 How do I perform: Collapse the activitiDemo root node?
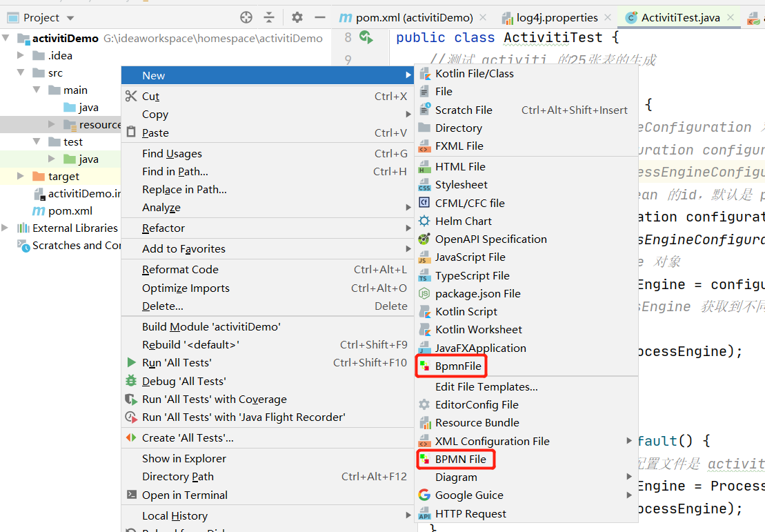6,38
